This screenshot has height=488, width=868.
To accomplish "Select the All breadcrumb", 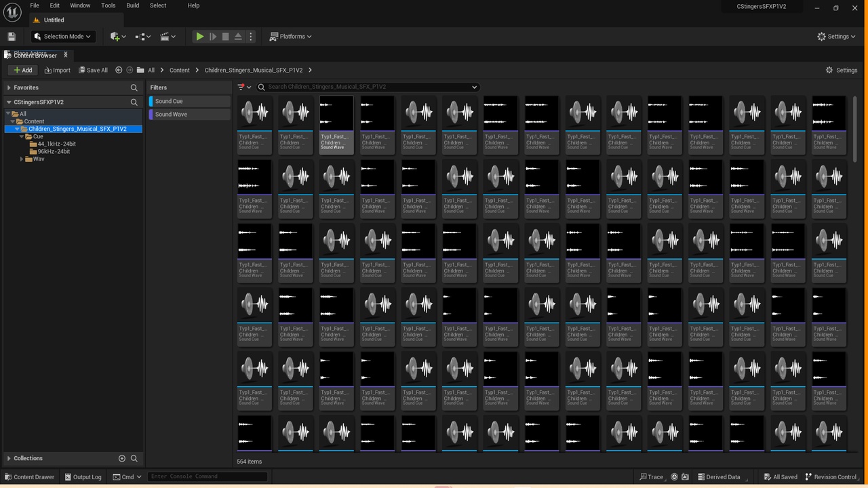I will tap(151, 70).
